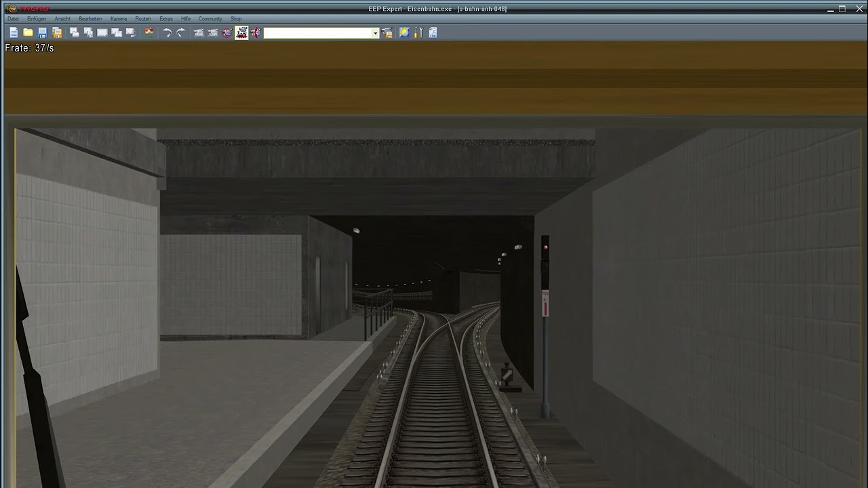Open the Routen menu
Image resolution: width=868 pixels, height=488 pixels.
point(143,19)
